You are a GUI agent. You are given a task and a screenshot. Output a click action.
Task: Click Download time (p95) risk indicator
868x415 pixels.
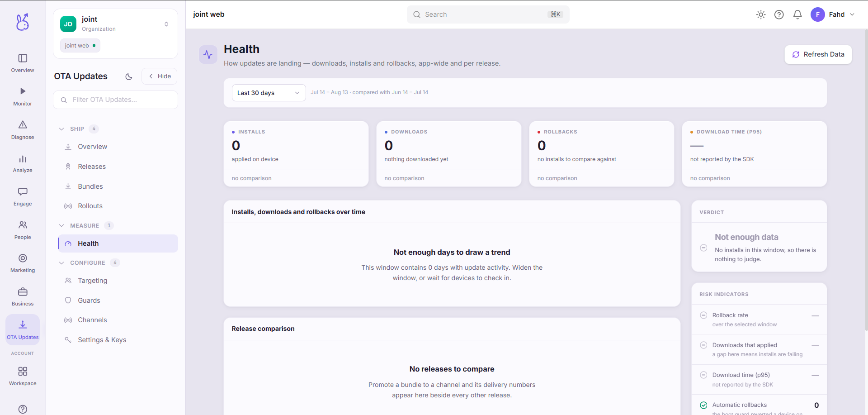[759, 379]
